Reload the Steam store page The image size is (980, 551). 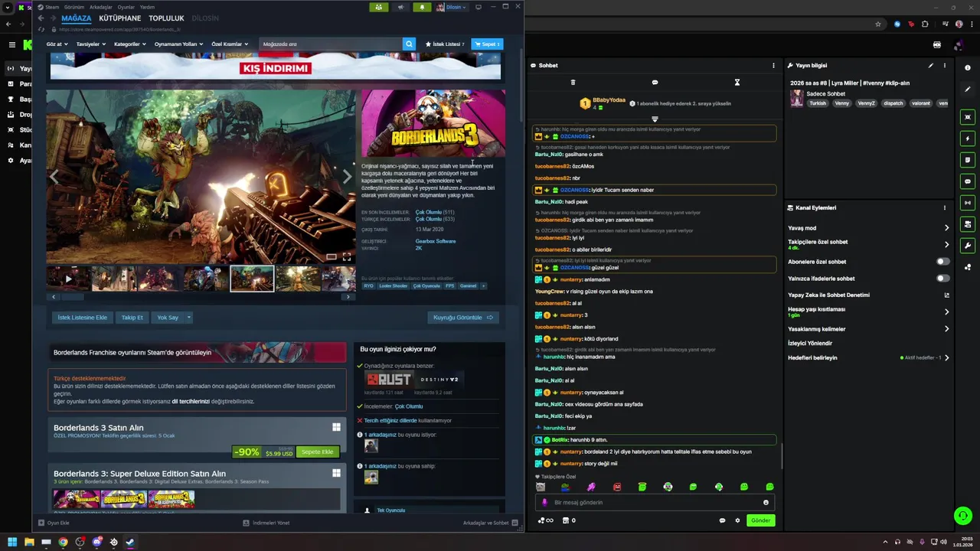[x=43, y=29]
